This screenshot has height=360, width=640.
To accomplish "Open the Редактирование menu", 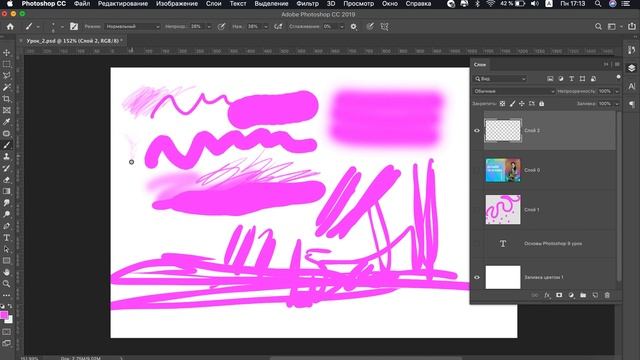I will tap(123, 4).
